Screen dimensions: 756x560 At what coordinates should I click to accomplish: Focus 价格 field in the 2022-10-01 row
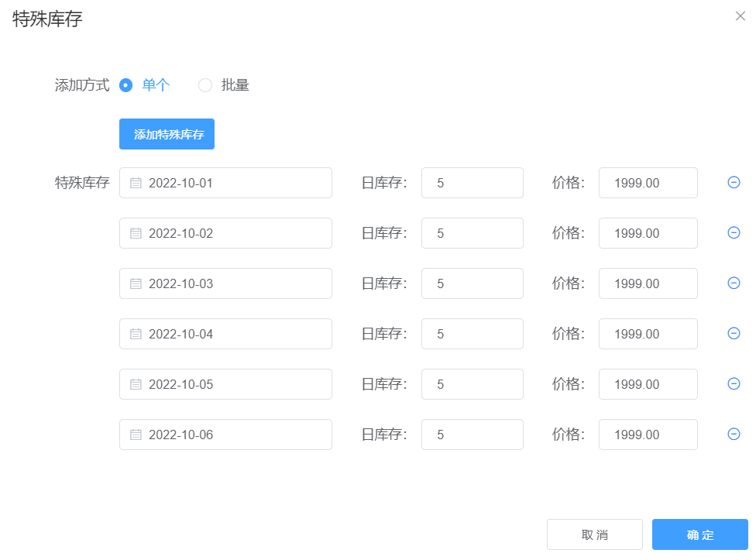pos(648,183)
